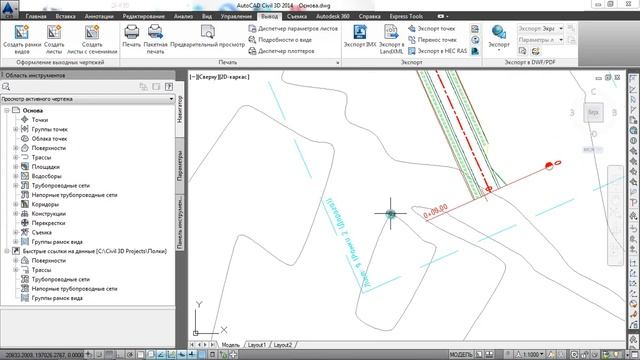640x360 pixels.
Task: Click the Экспорт в HEC RAS icon
Action: coord(412,51)
